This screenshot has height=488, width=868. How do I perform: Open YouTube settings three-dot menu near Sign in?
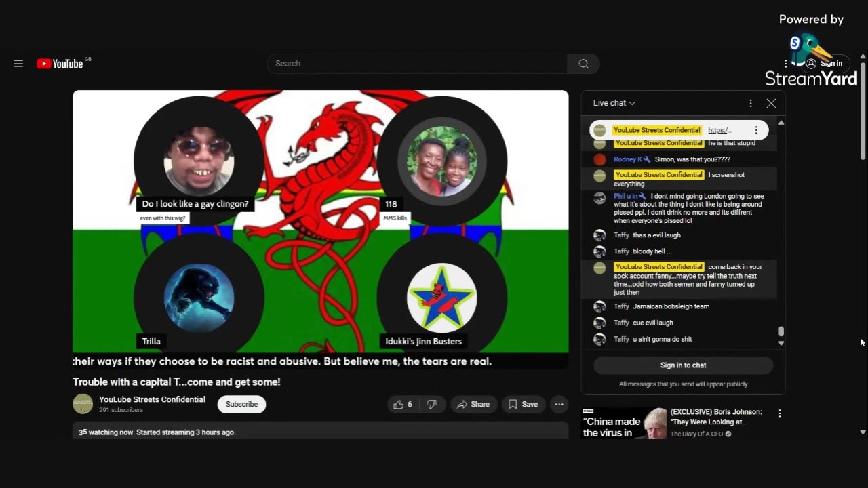(x=785, y=64)
